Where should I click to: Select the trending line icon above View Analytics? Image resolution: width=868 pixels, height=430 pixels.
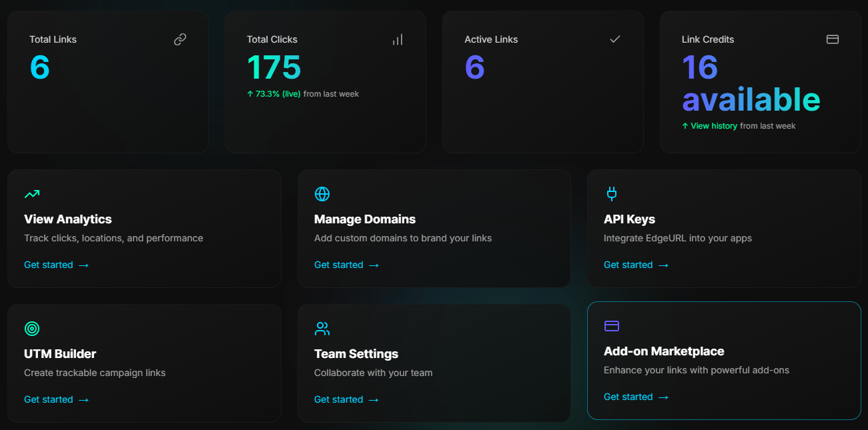tap(32, 193)
